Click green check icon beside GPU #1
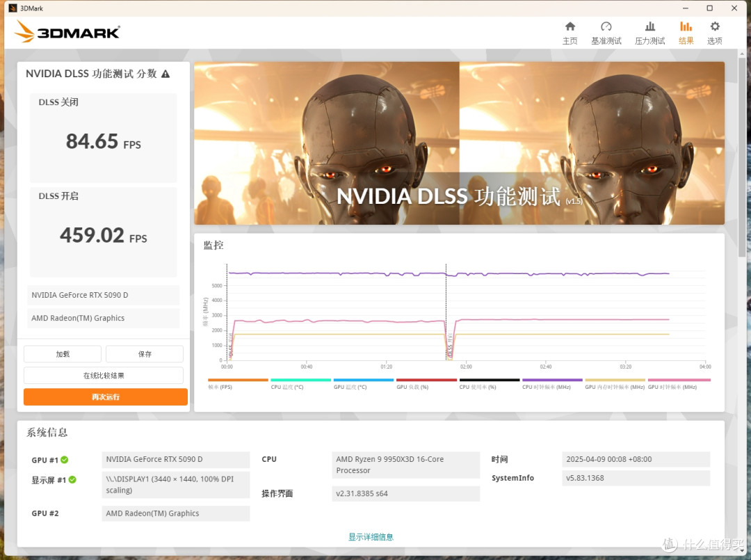The height and width of the screenshot is (560, 751). pyautogui.click(x=64, y=460)
